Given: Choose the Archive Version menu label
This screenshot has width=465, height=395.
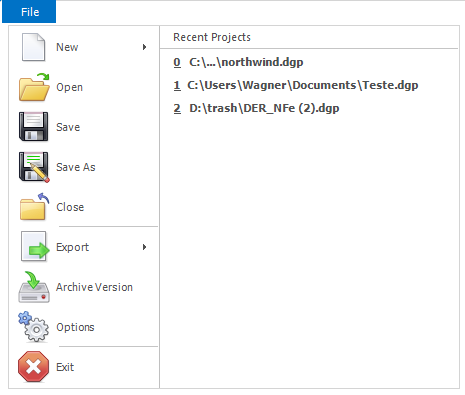Looking at the screenshot, I should [x=94, y=287].
